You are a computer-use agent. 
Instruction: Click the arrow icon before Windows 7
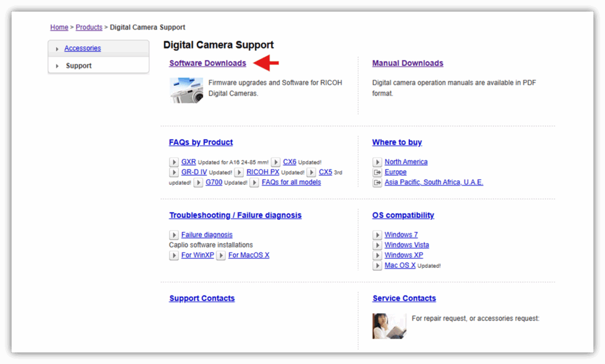click(x=378, y=235)
